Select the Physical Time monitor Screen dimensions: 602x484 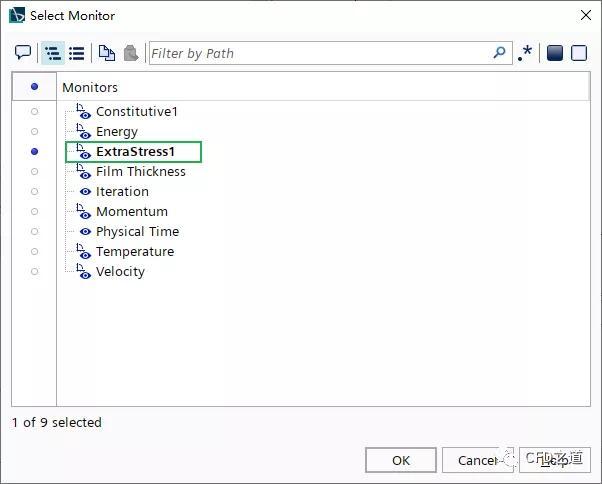click(x=137, y=231)
